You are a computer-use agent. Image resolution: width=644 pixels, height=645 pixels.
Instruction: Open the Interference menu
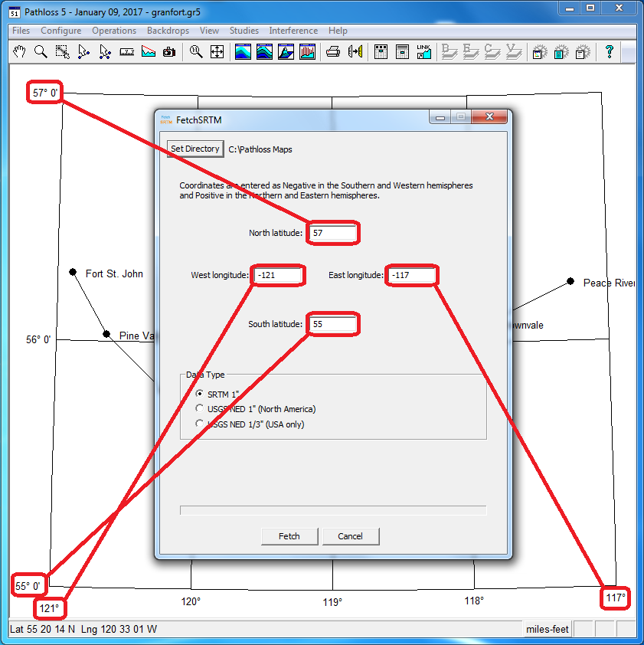pos(293,31)
